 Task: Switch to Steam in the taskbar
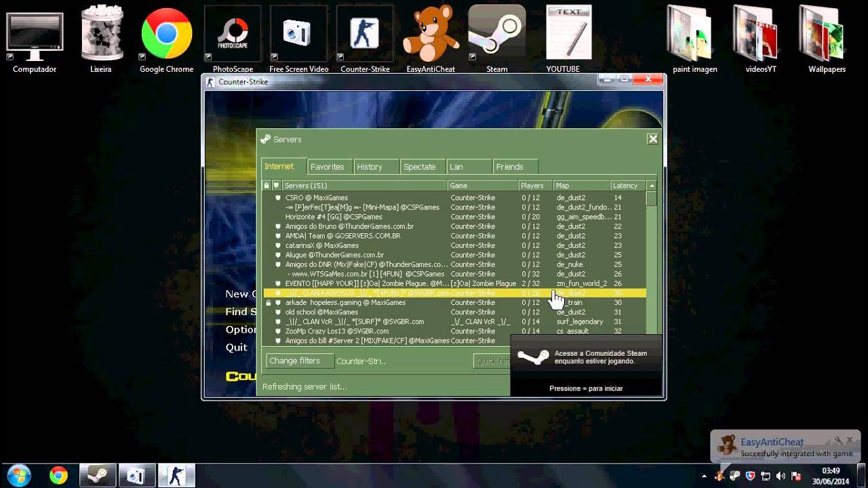pos(98,476)
